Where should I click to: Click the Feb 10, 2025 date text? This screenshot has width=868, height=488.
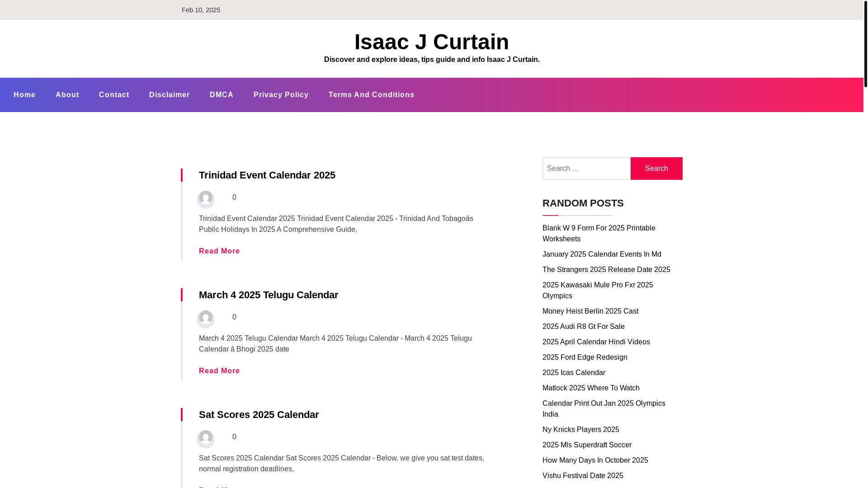tap(201, 10)
